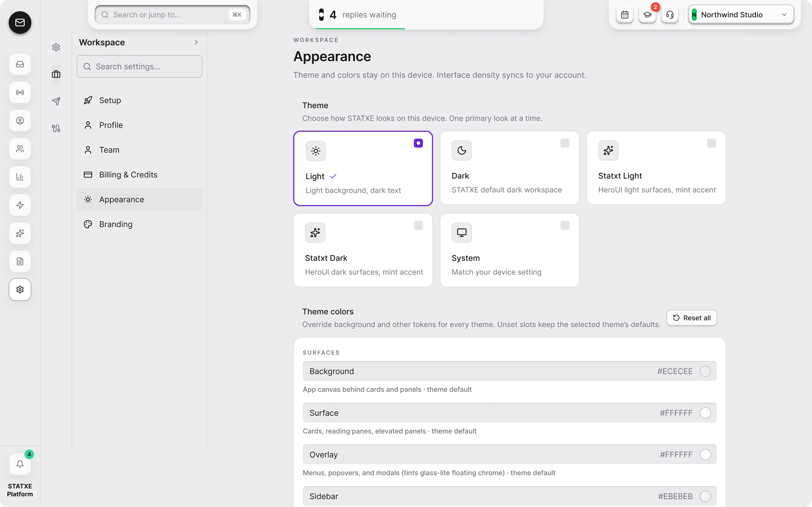Open the paper plane icon in settings rail
This screenshot has height=507, width=812.
click(x=56, y=101)
